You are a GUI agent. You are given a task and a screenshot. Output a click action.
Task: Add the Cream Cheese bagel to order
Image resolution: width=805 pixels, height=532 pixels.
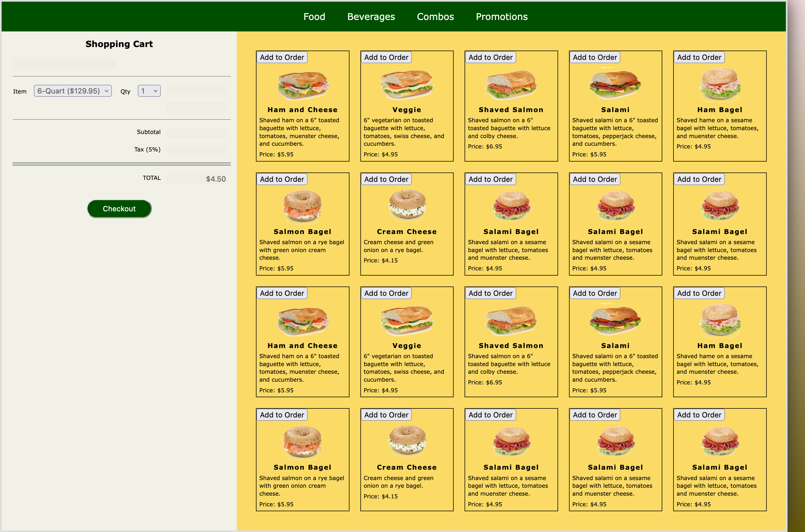386,179
